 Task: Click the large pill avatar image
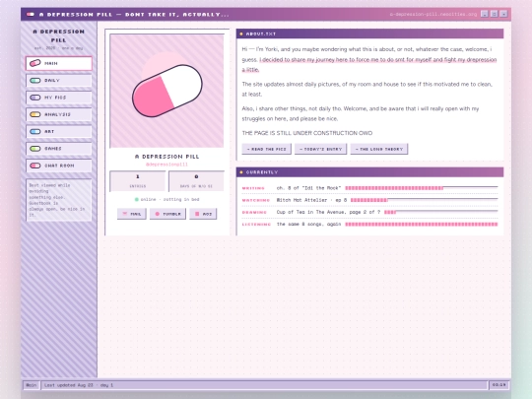coord(166,91)
